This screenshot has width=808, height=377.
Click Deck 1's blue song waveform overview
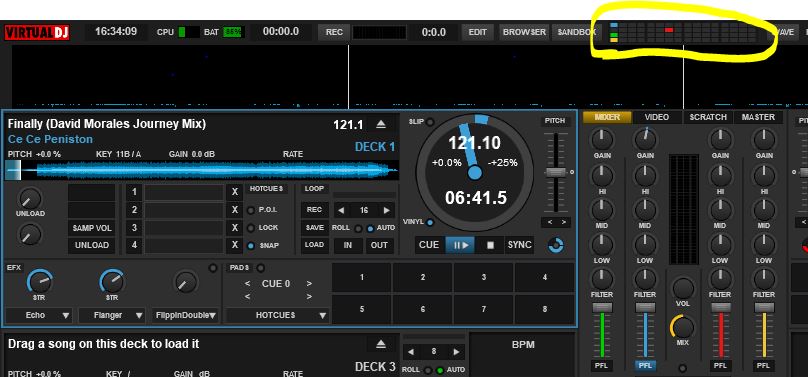(202, 170)
